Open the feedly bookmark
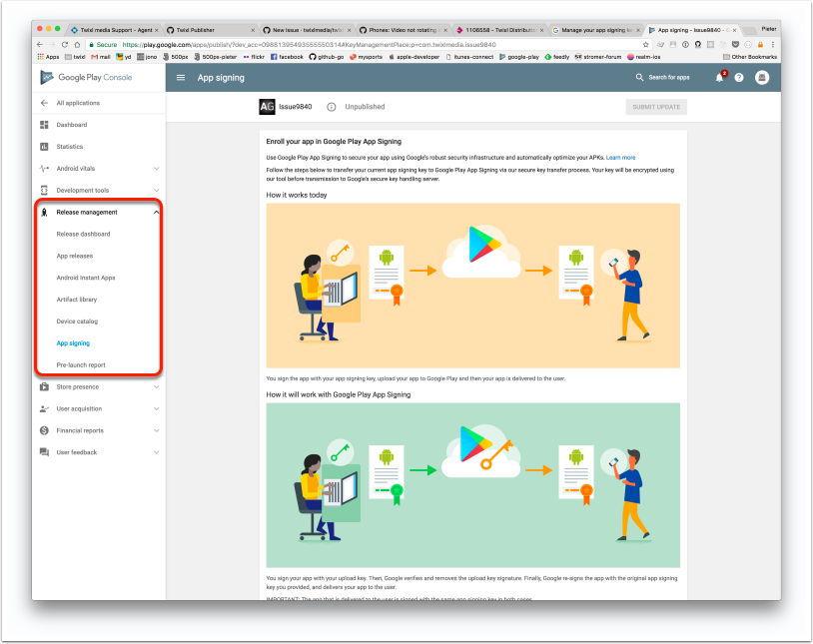The height and width of the screenshot is (644, 813). (557, 57)
